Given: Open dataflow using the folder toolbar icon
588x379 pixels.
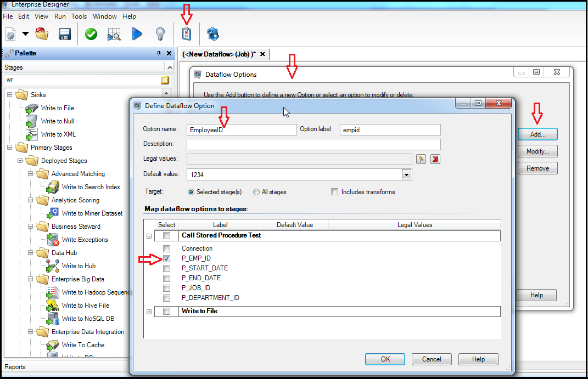Looking at the screenshot, I should (x=42, y=33).
